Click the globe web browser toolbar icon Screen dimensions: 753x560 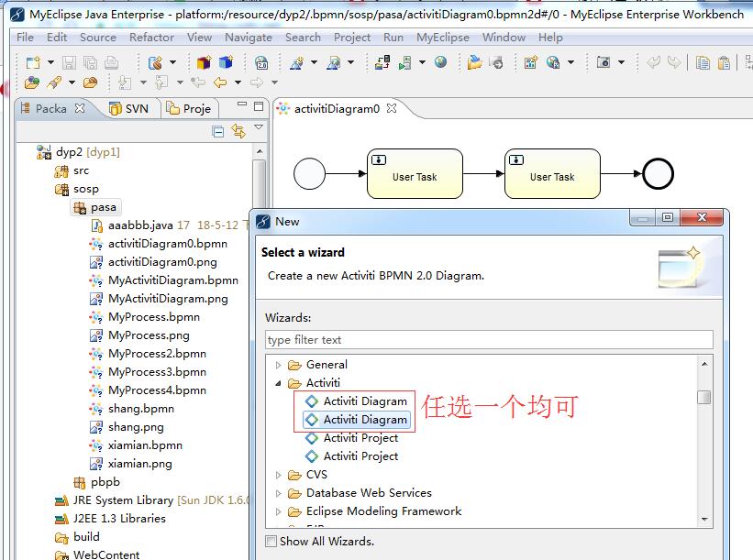click(x=440, y=62)
